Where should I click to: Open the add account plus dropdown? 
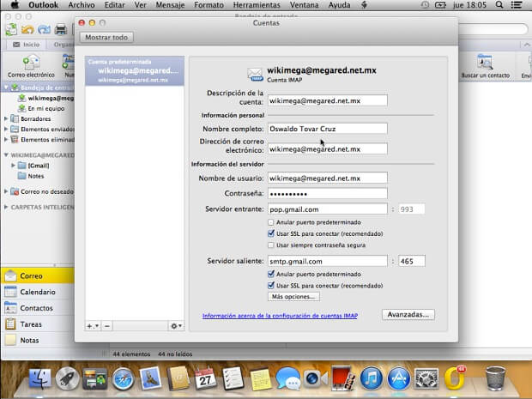click(92, 326)
